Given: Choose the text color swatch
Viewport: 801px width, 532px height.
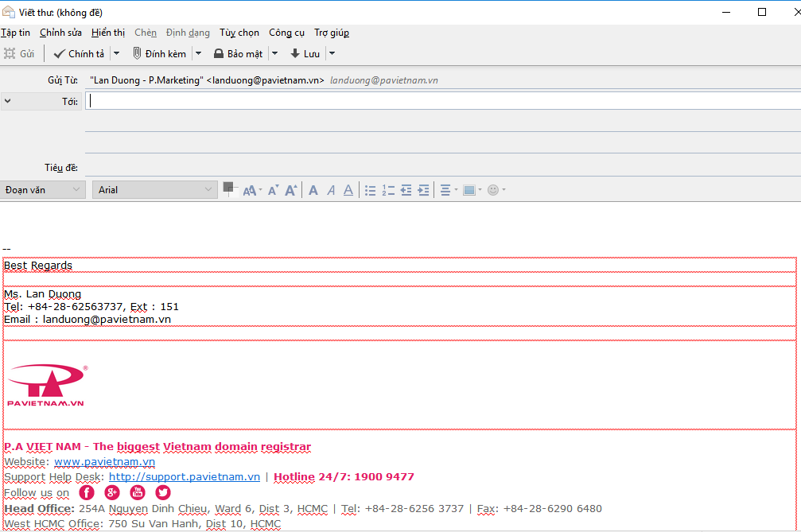Looking at the screenshot, I should (x=231, y=189).
